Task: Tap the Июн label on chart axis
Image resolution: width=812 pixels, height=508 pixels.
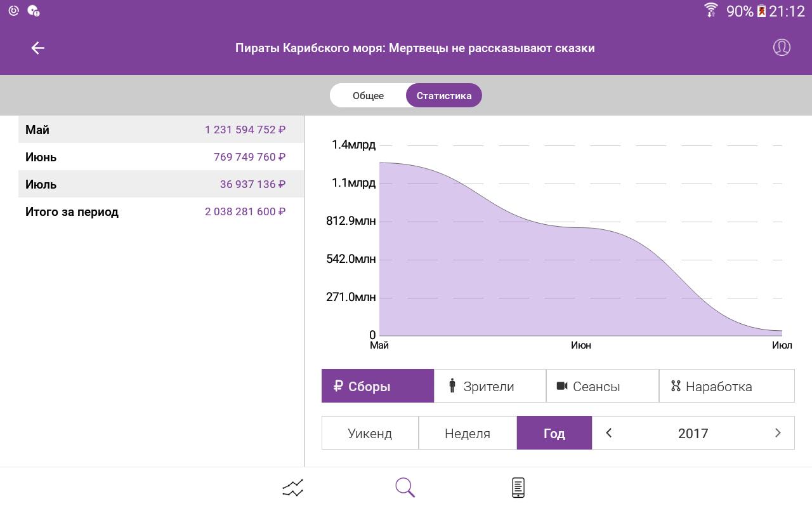Action: coord(580,345)
